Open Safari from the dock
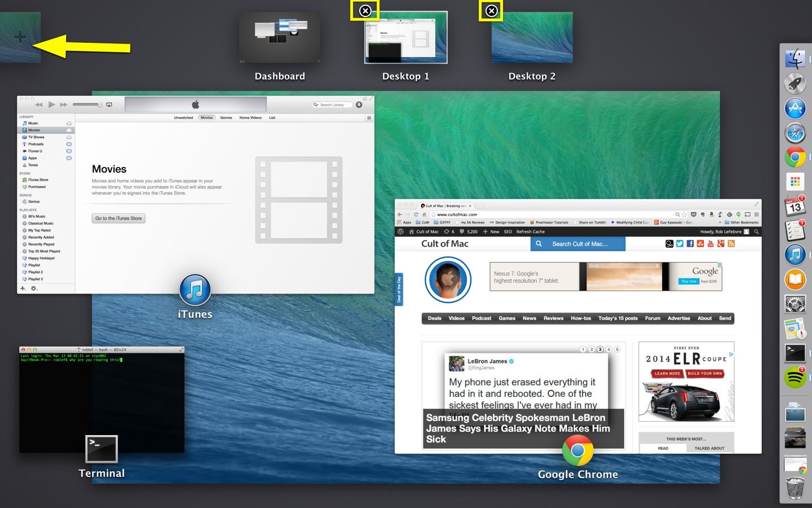812x508 pixels. [795, 133]
